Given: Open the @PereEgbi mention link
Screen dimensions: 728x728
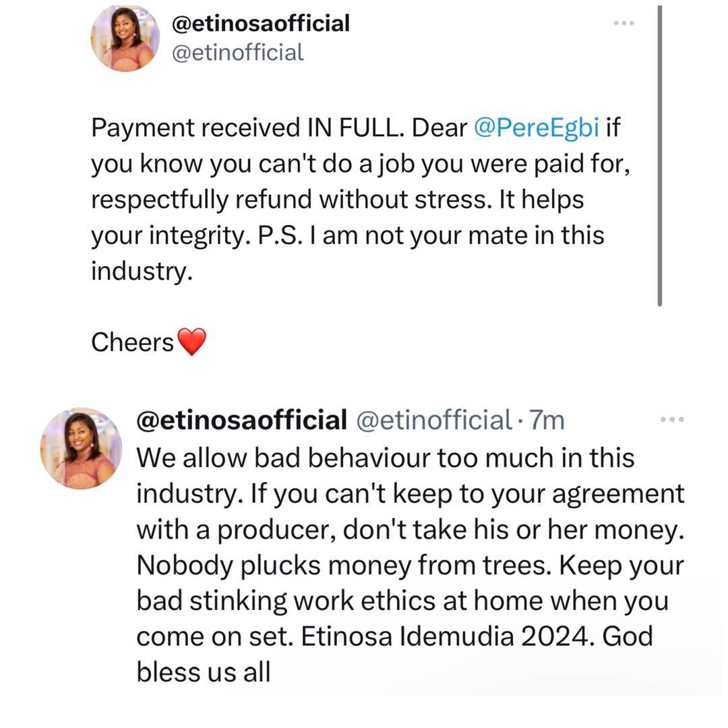Looking at the screenshot, I should point(536,127).
